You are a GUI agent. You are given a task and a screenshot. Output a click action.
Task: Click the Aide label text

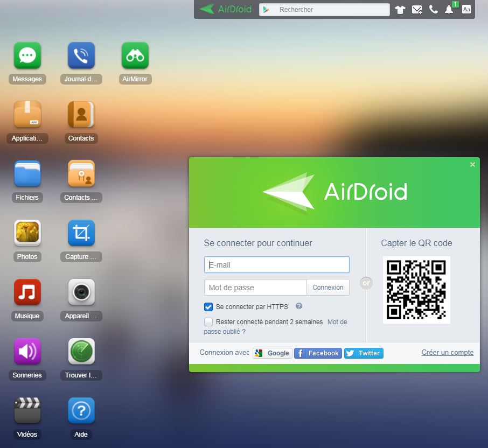81,435
